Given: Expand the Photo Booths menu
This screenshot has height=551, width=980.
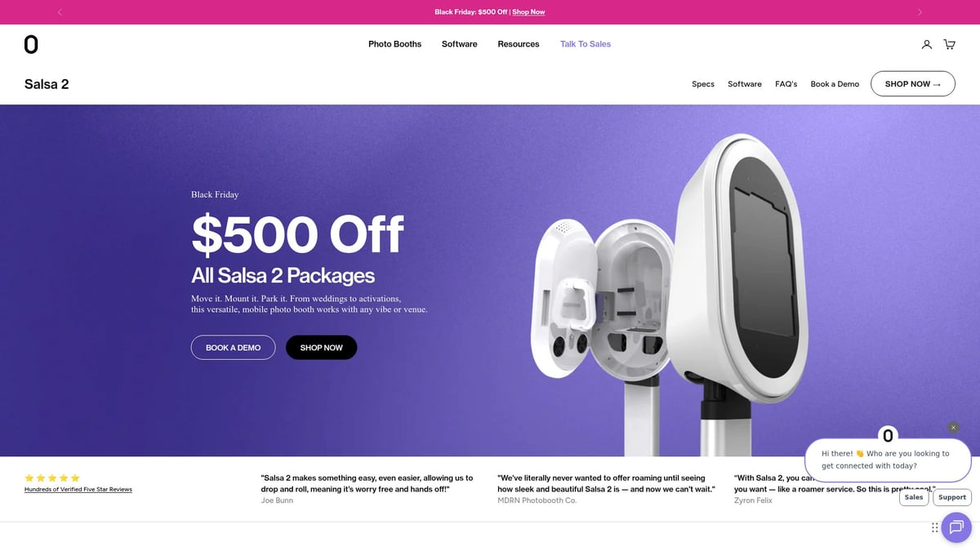Looking at the screenshot, I should pyautogui.click(x=394, y=44).
